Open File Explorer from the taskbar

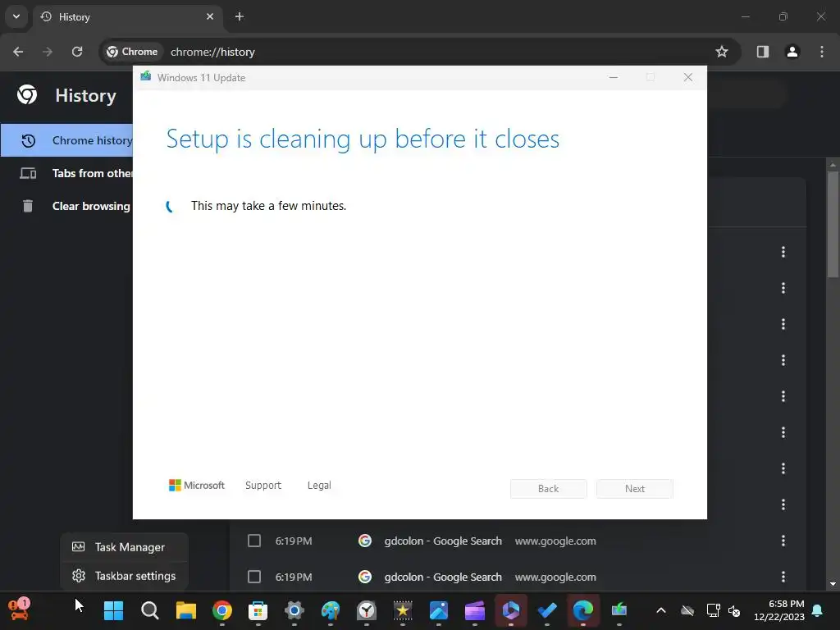pos(186,610)
